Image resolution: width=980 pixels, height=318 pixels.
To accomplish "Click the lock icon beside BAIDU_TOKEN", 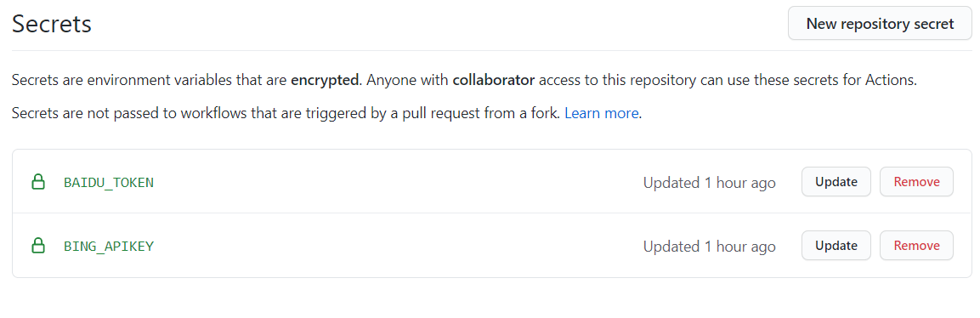I will (x=38, y=183).
